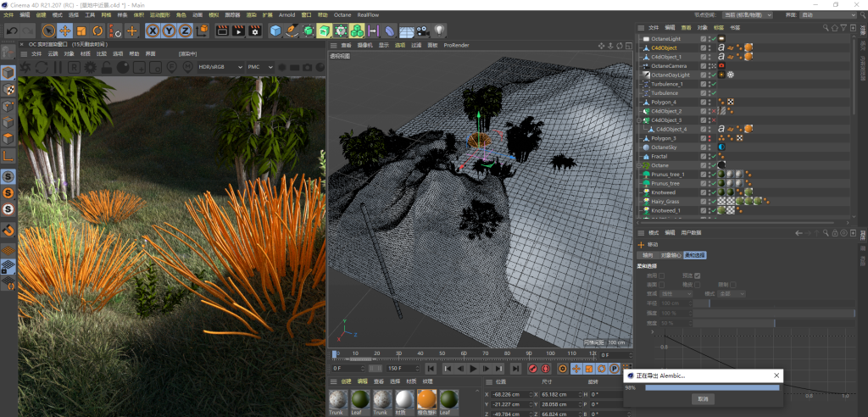This screenshot has width=868, height=417.
Task: Toggle Octane lock resolution padlock icon
Action: coord(107,67)
